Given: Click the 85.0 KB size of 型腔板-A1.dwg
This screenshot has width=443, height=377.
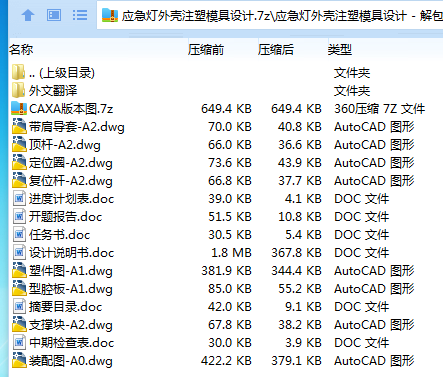Looking at the screenshot, I should [x=230, y=289].
